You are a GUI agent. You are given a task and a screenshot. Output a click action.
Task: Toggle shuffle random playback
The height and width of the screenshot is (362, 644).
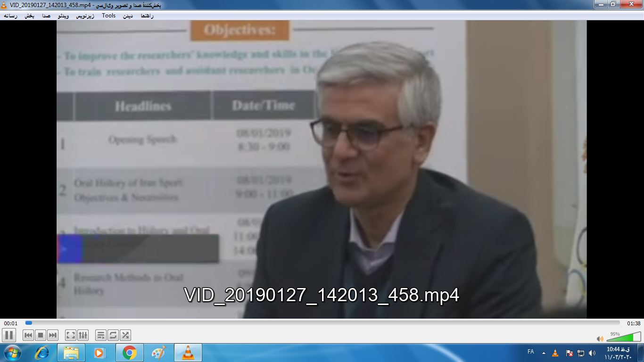[x=125, y=335]
